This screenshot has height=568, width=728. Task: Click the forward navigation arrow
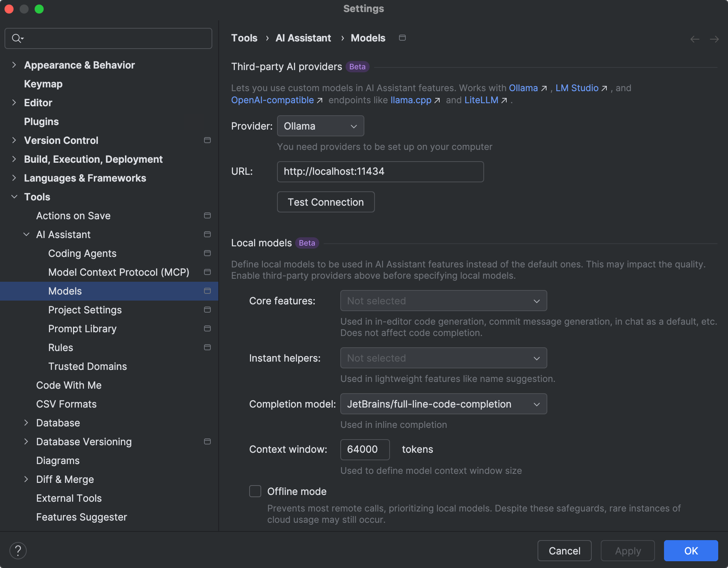point(714,39)
